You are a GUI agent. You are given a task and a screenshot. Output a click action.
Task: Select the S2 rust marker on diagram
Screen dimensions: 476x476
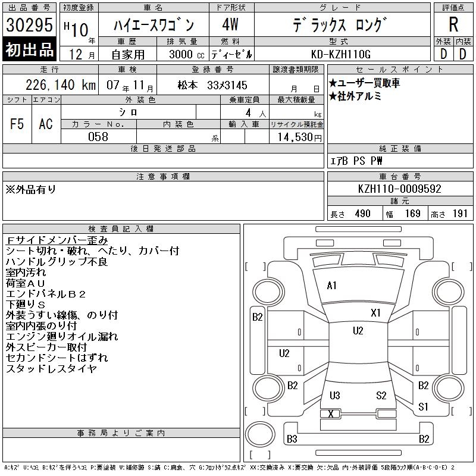pos(381,396)
